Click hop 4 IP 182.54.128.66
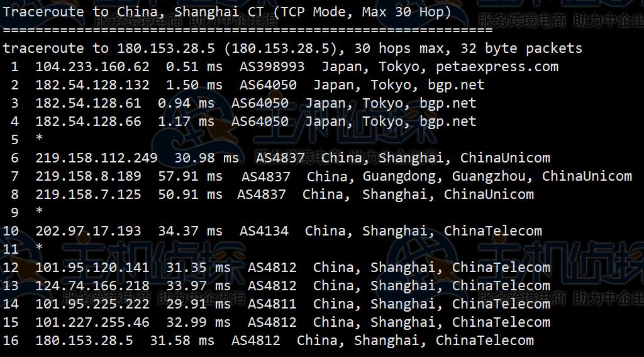644x357 pixels. click(x=88, y=122)
